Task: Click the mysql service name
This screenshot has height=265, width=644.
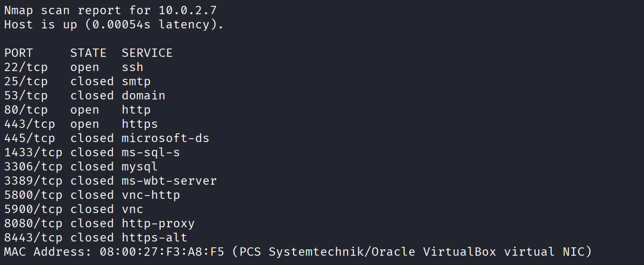Action: tap(140, 167)
